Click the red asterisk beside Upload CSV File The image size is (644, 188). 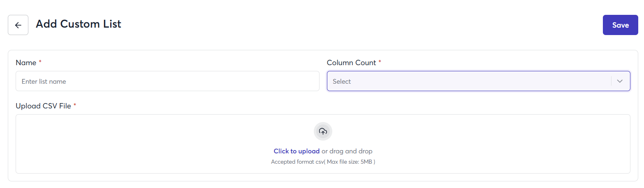[75, 106]
